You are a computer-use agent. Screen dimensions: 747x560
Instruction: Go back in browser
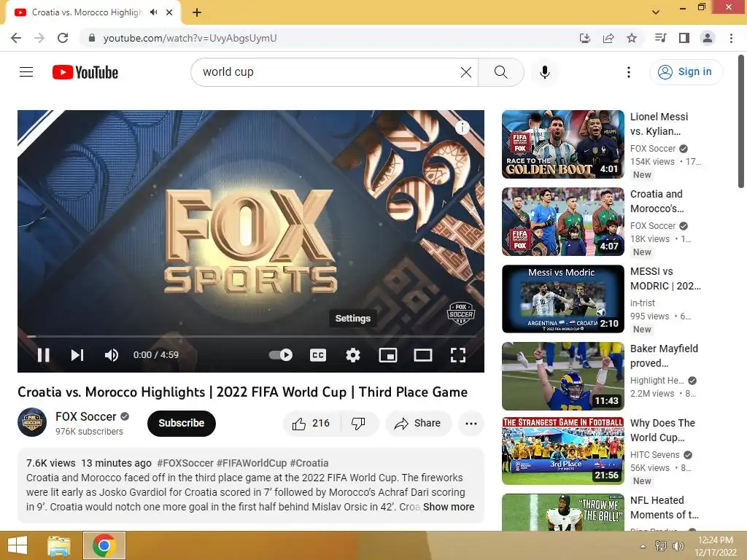click(16, 38)
